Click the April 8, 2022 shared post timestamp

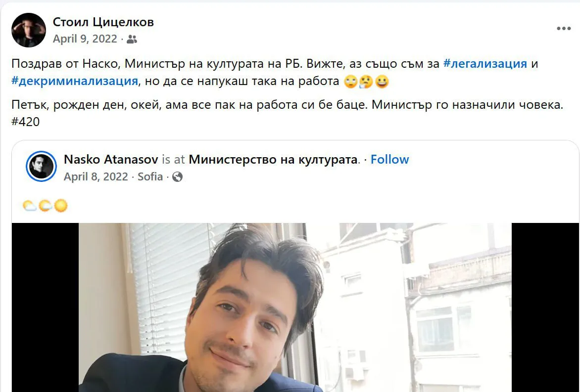pos(96,176)
